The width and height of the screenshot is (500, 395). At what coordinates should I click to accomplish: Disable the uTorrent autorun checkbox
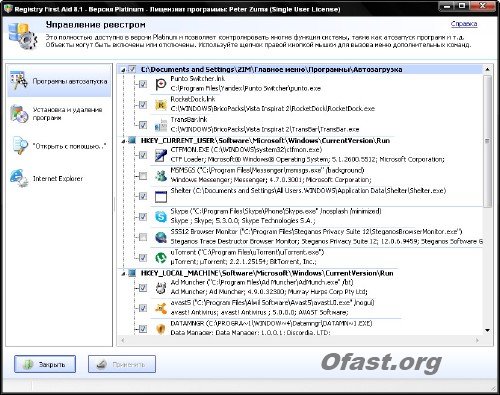click(143, 258)
